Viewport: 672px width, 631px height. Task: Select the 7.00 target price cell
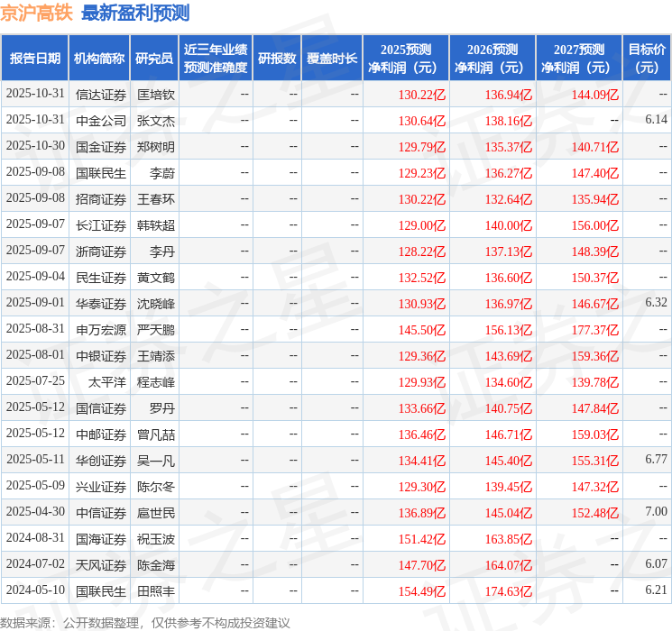pos(656,513)
